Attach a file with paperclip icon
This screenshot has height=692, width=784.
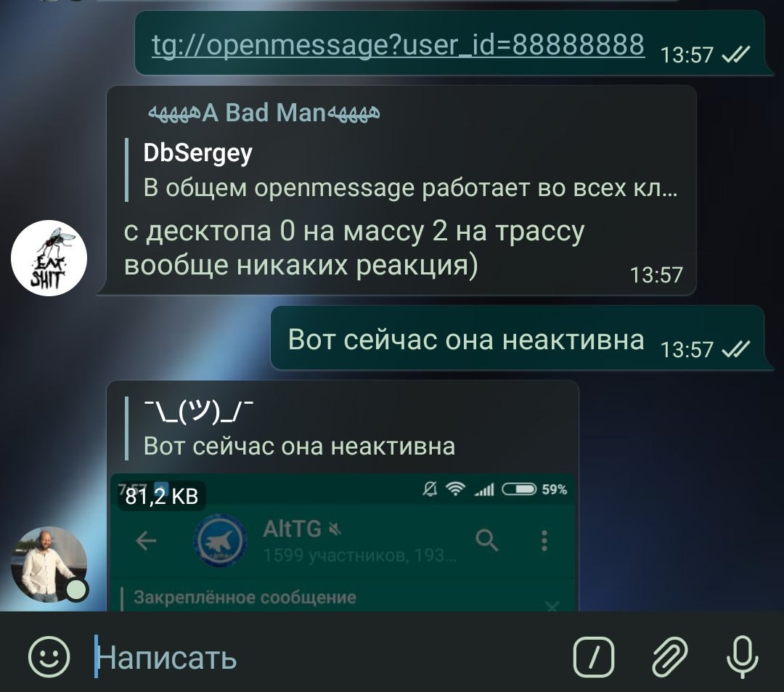pyautogui.click(x=669, y=656)
